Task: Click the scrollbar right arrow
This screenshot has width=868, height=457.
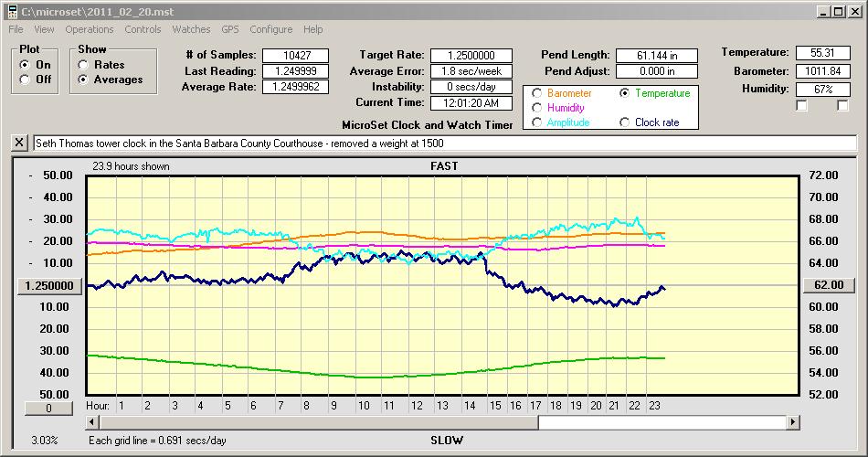Action: point(793,422)
